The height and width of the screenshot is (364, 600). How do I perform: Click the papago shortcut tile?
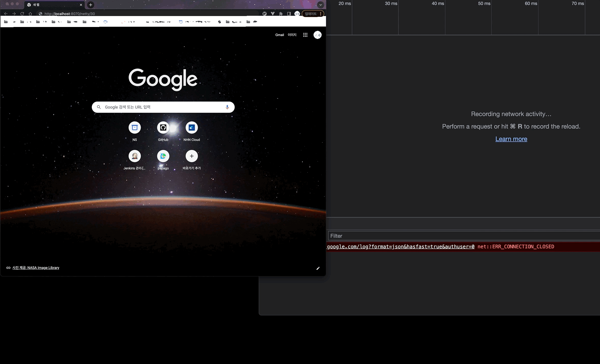pyautogui.click(x=163, y=156)
